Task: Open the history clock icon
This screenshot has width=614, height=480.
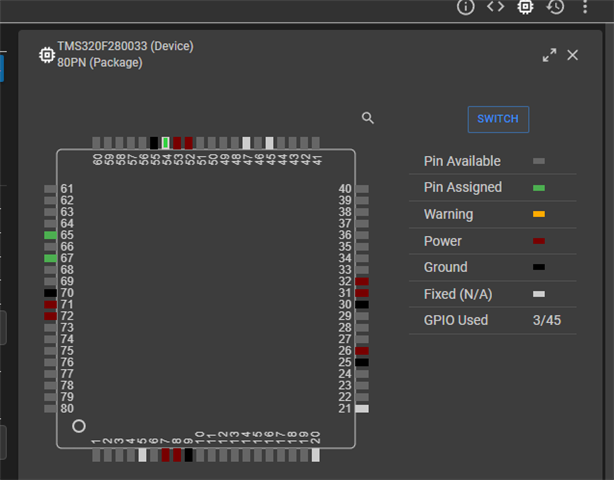Action: pyautogui.click(x=555, y=7)
